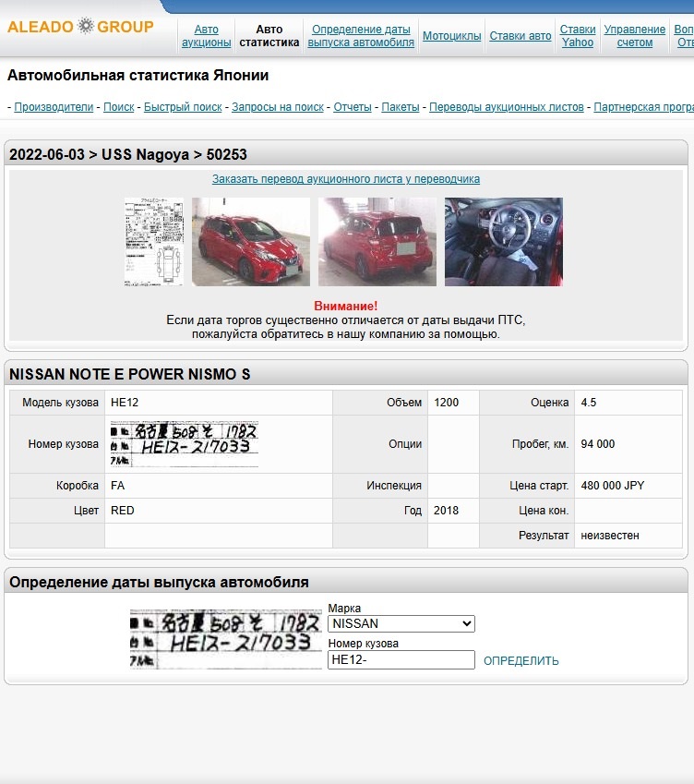694x784 pixels.
Task: Switch to the Мотоциклы tab
Action: 451,36
